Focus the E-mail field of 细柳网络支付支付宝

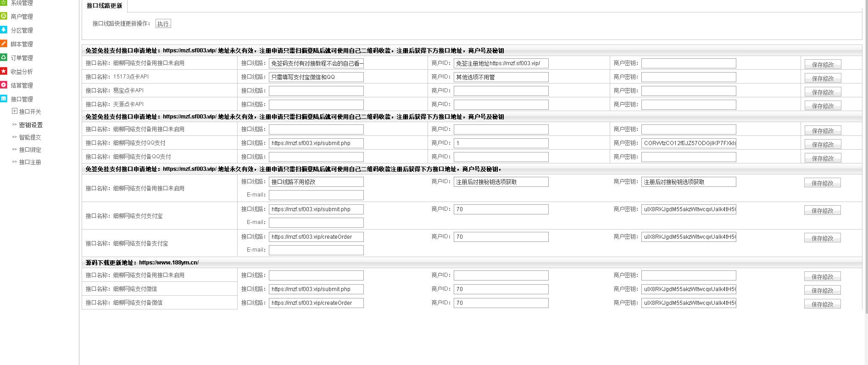(x=316, y=223)
